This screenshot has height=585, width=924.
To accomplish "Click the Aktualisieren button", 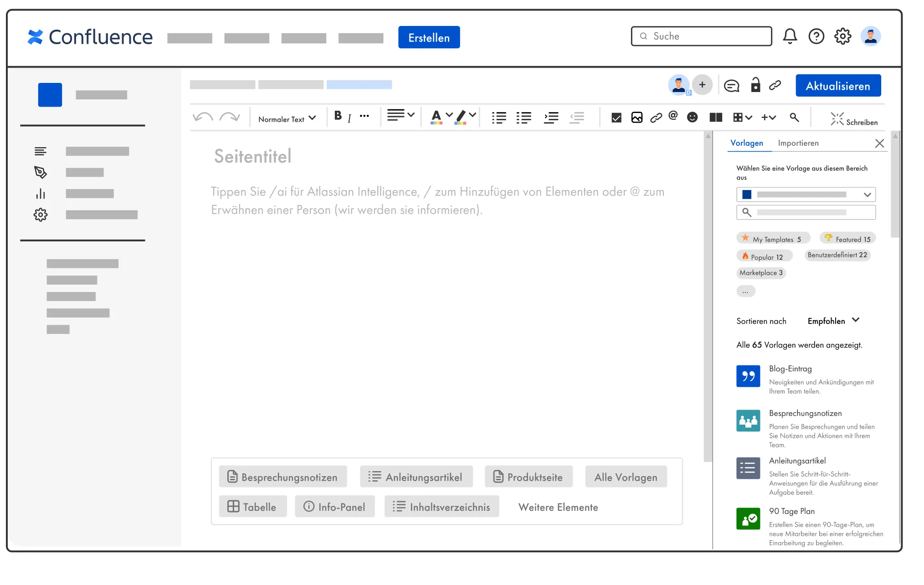I will click(838, 86).
